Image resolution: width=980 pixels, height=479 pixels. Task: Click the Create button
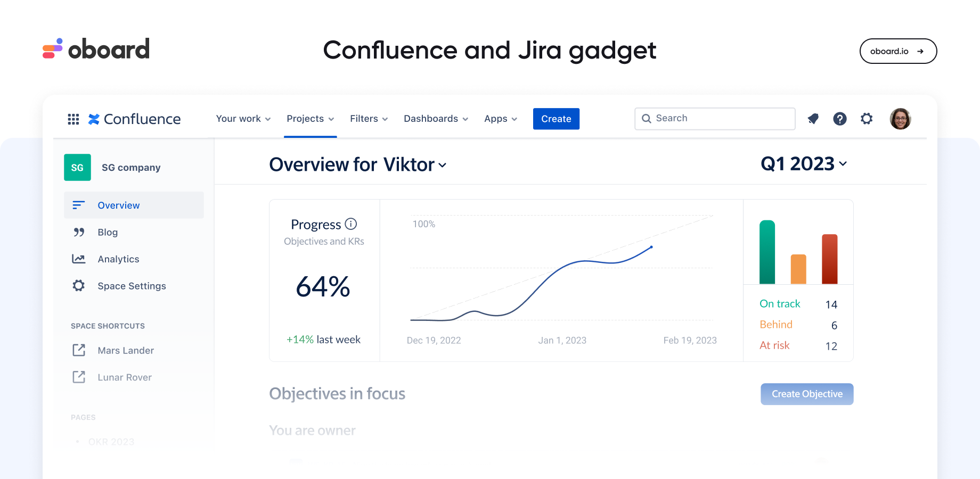point(556,119)
